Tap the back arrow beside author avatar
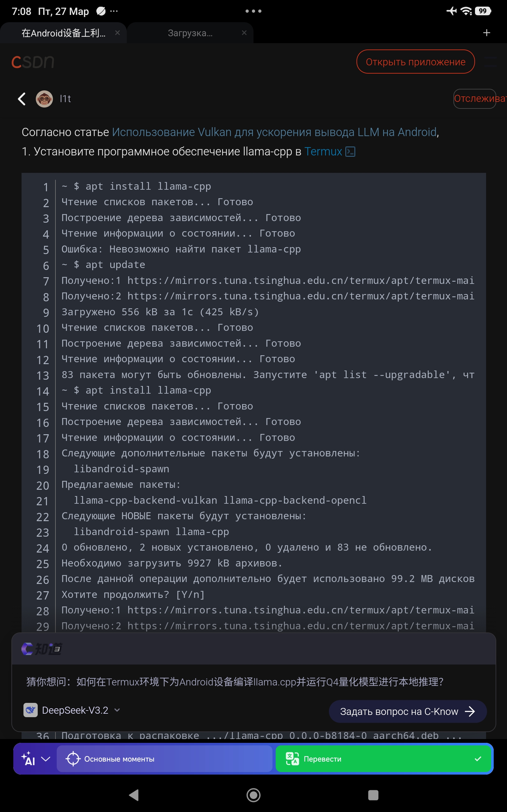 pyautogui.click(x=22, y=99)
